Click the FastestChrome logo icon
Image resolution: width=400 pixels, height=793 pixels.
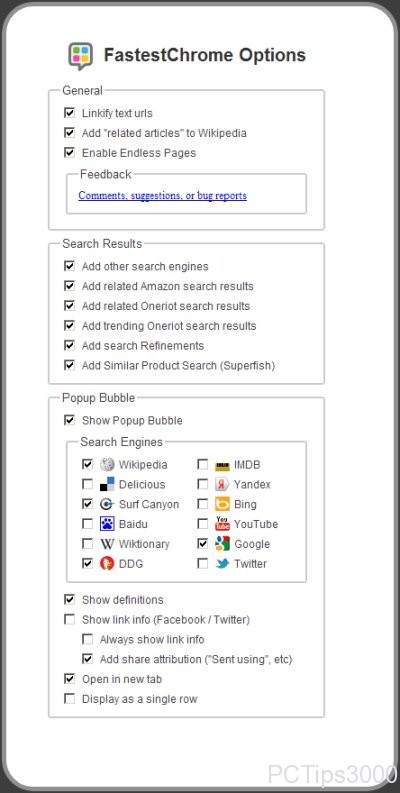81,56
